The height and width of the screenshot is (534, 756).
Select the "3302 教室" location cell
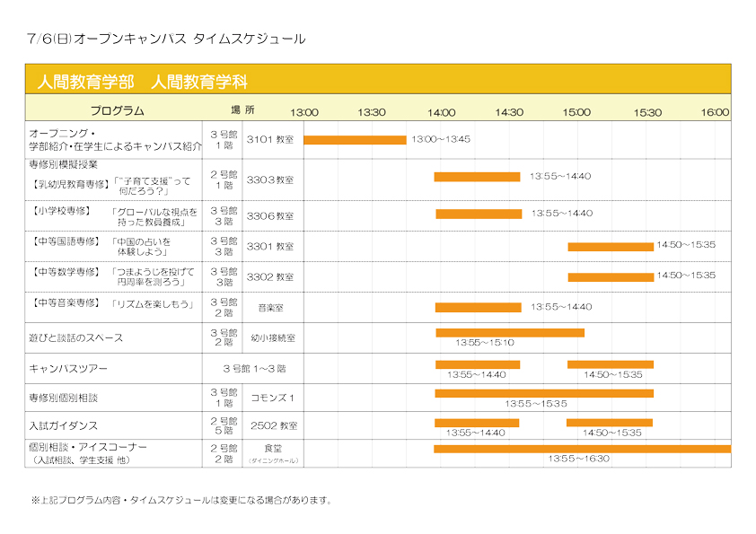270,277
